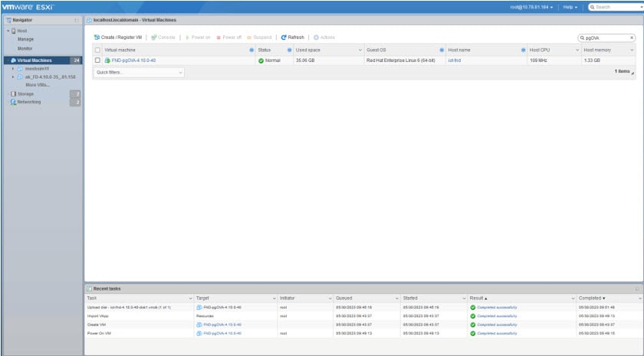Screen dimensions: 644x356
Task: Open the Guest OS column filter icon
Action: 442,50
